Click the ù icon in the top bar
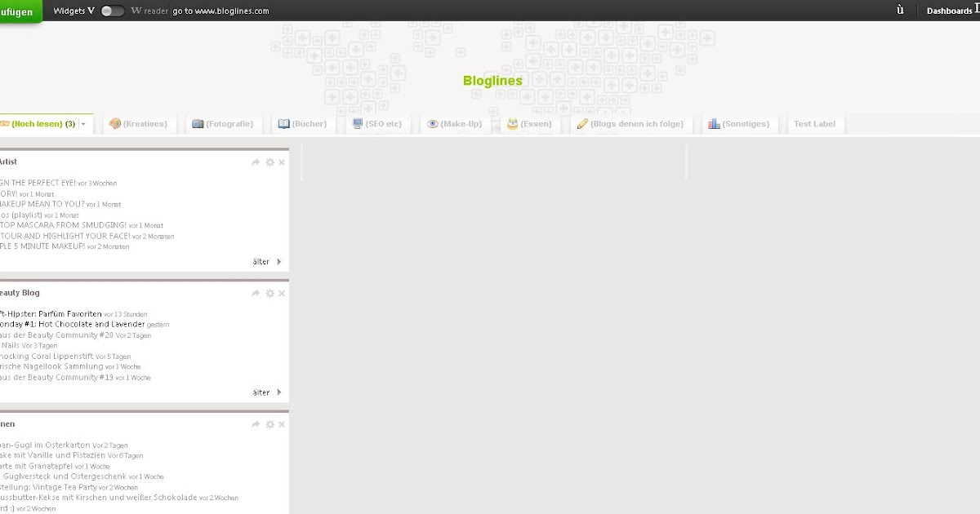The height and width of the screenshot is (514, 980). coord(900,11)
